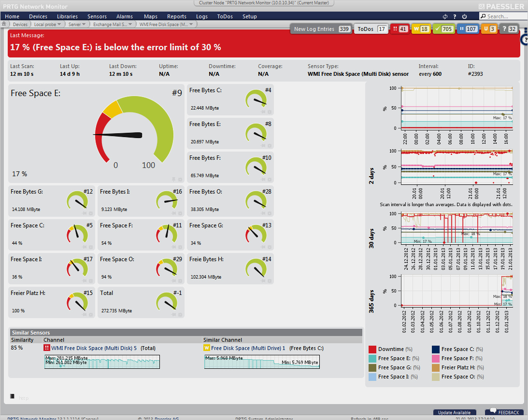Click the olive Free Space G: legend swatch
Image resolution: width=528 pixels, height=420 pixels.
click(x=372, y=367)
